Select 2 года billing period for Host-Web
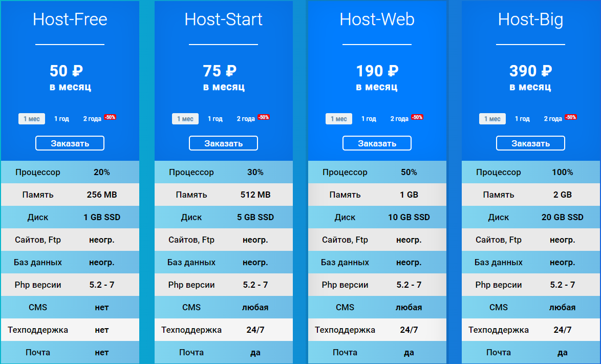601x364 pixels. 400,118
